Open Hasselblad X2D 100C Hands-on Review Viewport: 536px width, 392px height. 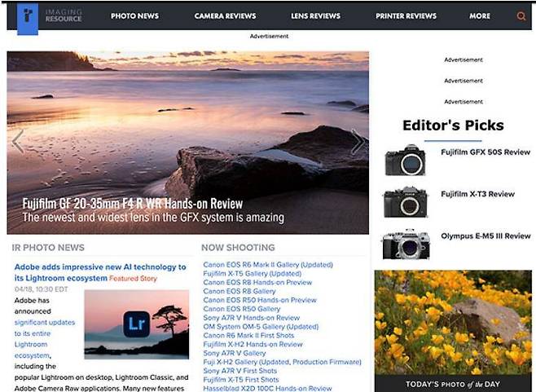coord(267,389)
